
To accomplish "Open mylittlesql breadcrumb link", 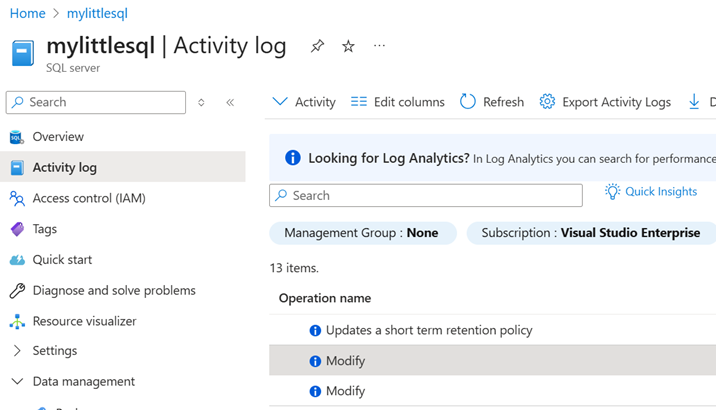I will tap(97, 13).
